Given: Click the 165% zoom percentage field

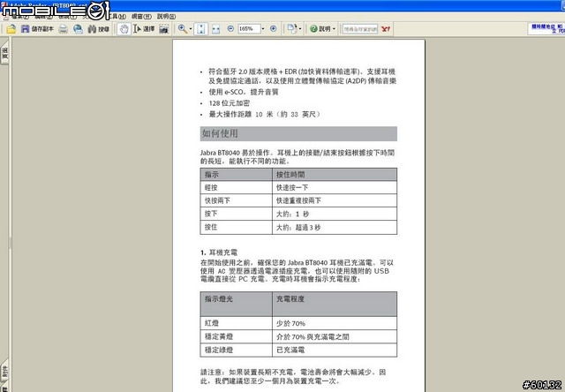Looking at the screenshot, I should pyautogui.click(x=249, y=29).
